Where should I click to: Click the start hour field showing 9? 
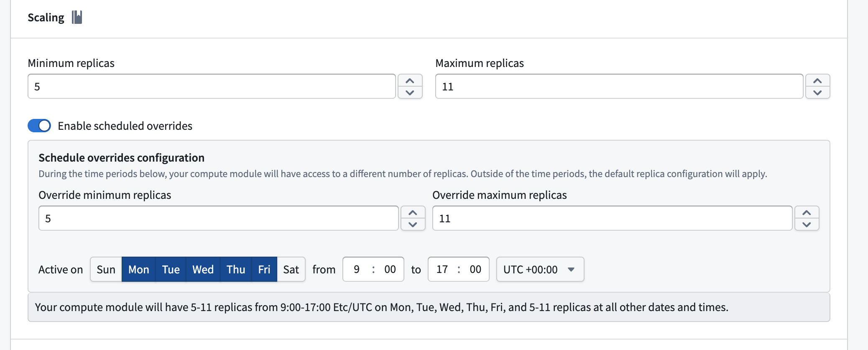click(356, 270)
